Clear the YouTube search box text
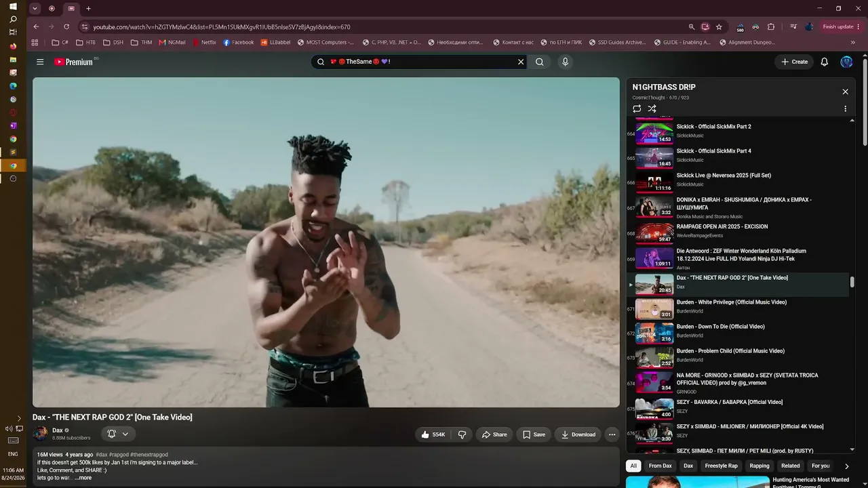The width and height of the screenshot is (868, 488). pyautogui.click(x=521, y=62)
